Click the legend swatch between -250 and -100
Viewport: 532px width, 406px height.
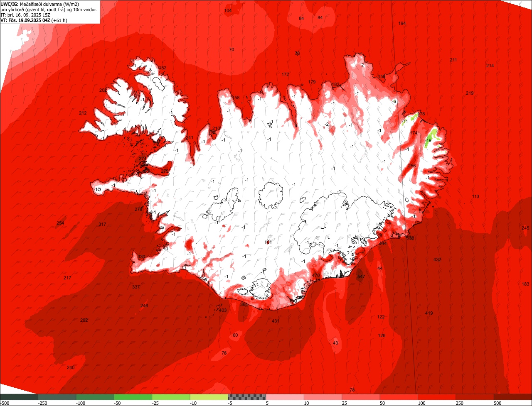57,397
